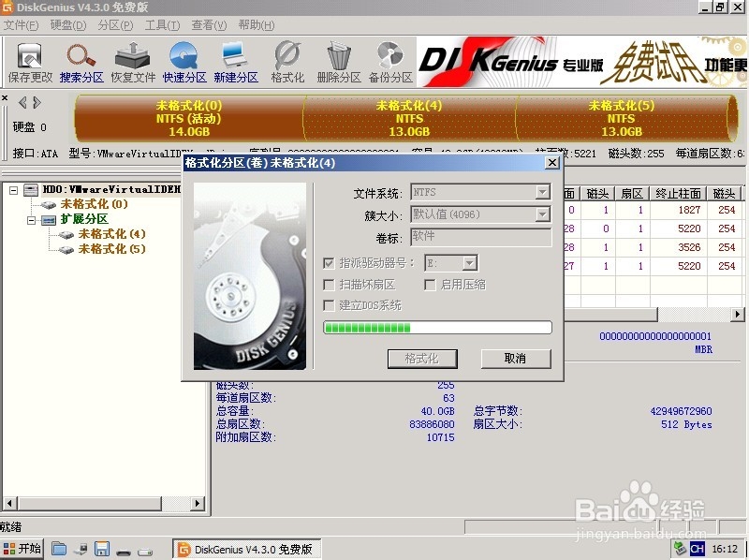Screen dimensions: 749x560
Task: Click the DiskGenius title bar app icon
Action: pos(7,7)
